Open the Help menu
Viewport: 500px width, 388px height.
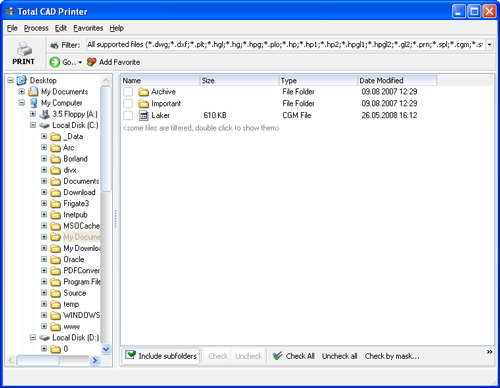[117, 28]
